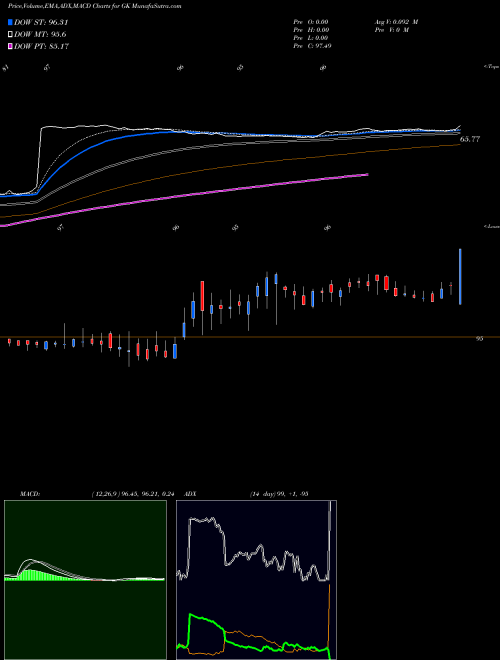Open the MACD histogram chart panel

tap(85, 580)
